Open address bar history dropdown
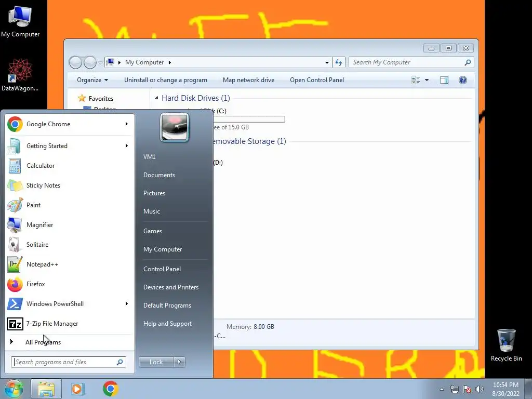Viewport: 532px width, 399px height. (x=327, y=62)
